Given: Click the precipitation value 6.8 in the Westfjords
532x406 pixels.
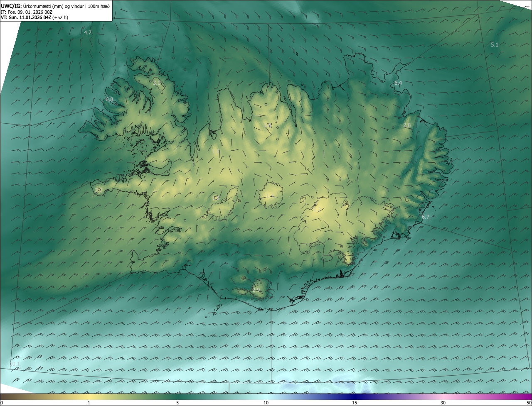Looking at the screenshot, I should [x=109, y=99].
